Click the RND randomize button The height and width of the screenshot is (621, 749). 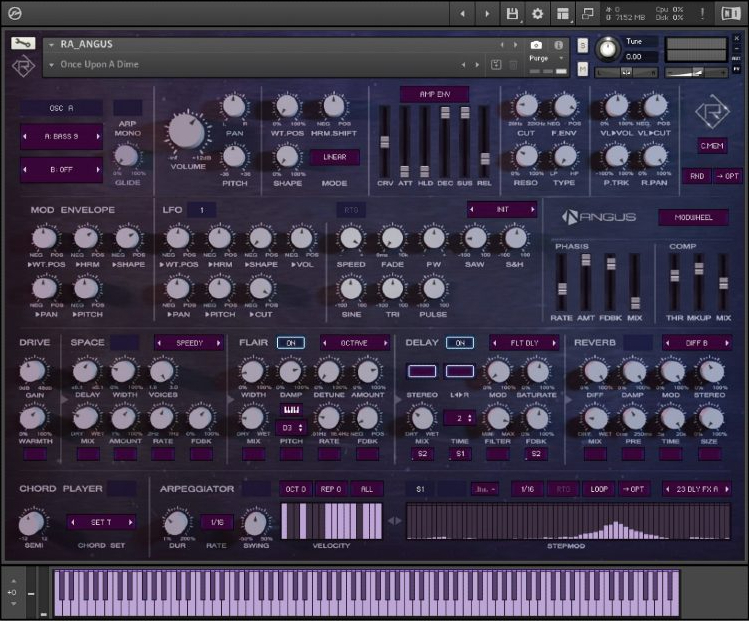[x=696, y=176]
